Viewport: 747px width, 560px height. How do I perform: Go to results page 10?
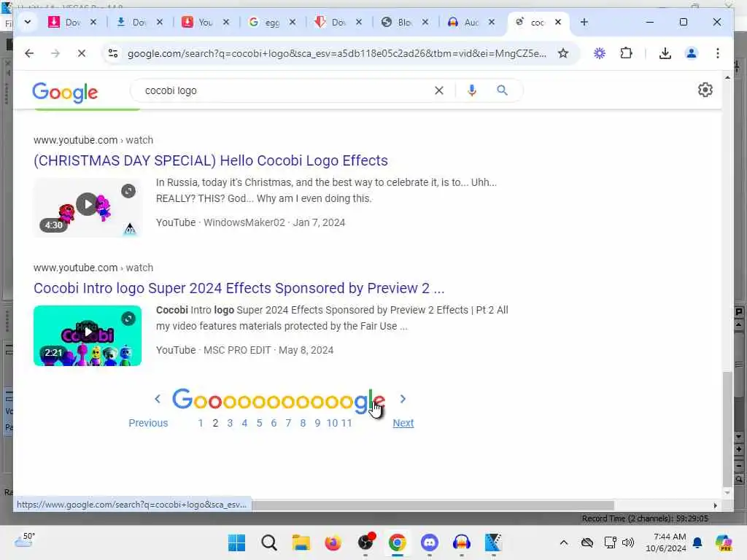coord(332,423)
